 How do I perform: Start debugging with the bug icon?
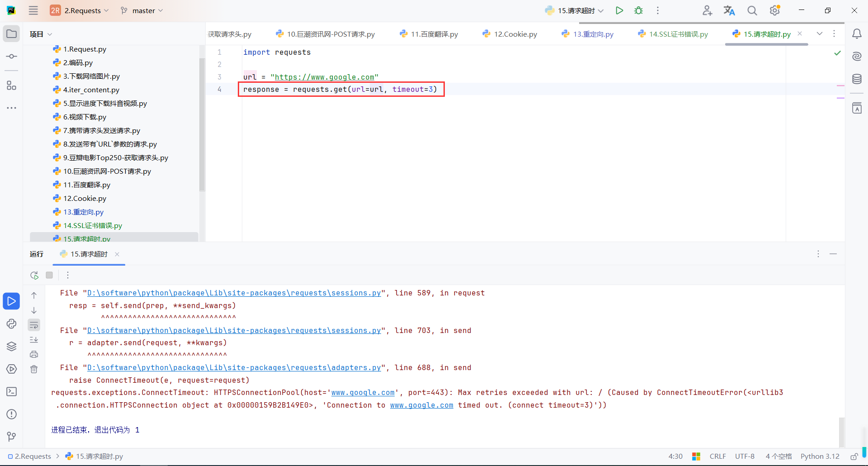point(638,10)
